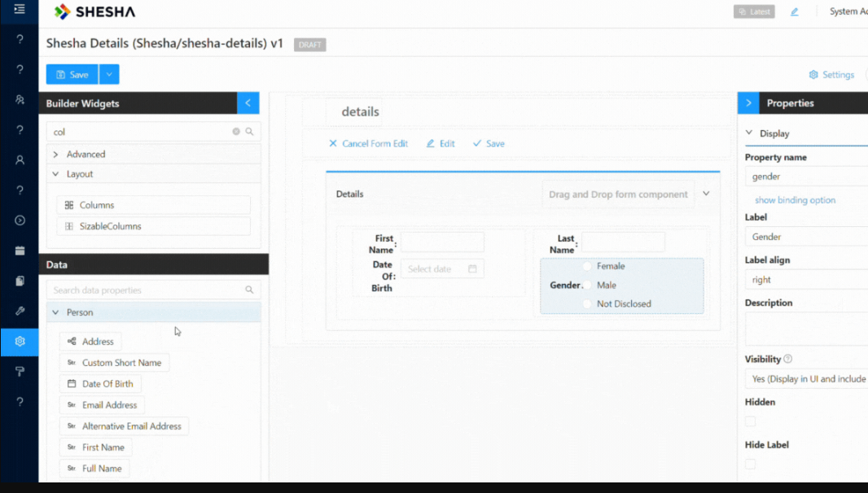Clear the widget search field text
This screenshot has width=868, height=493.
point(236,132)
